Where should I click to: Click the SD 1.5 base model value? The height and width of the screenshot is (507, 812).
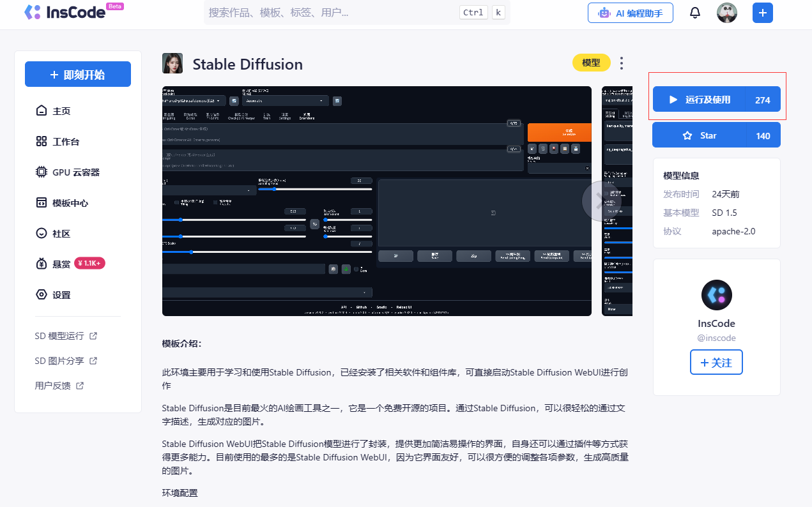point(724,213)
